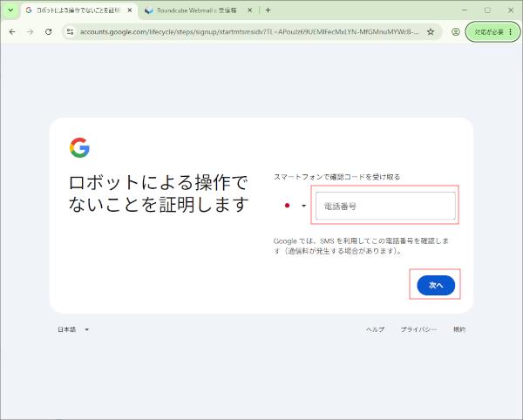Open the 規約 link
Screen dimensions: 523x420
[x=459, y=329]
